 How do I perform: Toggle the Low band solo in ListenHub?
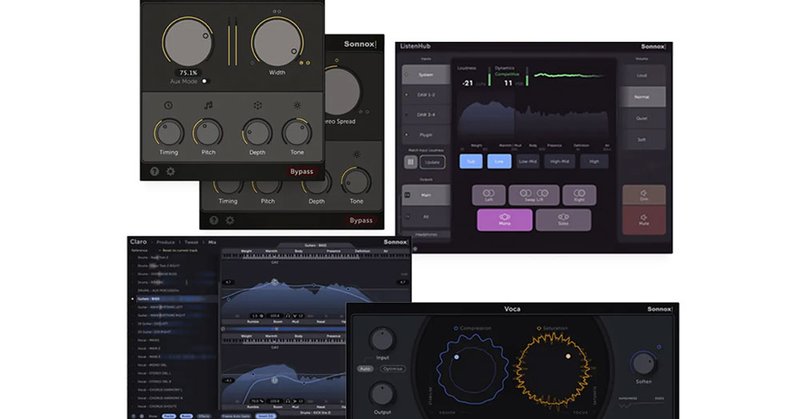499,161
